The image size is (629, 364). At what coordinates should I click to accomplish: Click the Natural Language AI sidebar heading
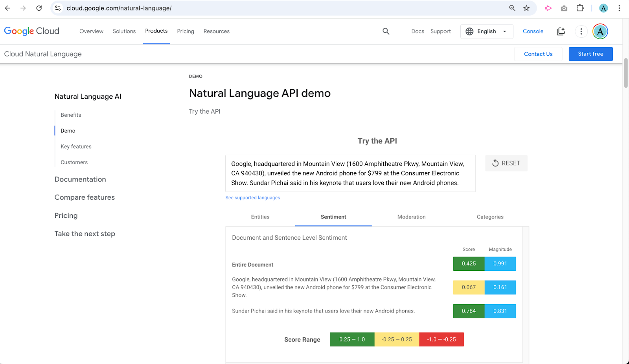coord(88,96)
